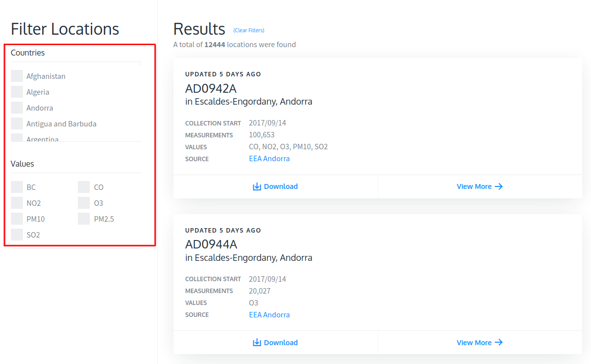The image size is (591, 364).
Task: Toggle the BC values checkbox
Action: (17, 187)
